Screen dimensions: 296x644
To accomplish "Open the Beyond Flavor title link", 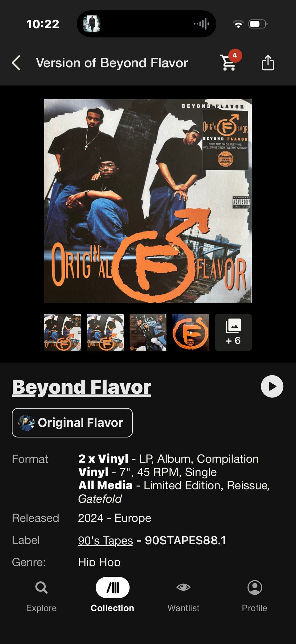I will (82, 387).
